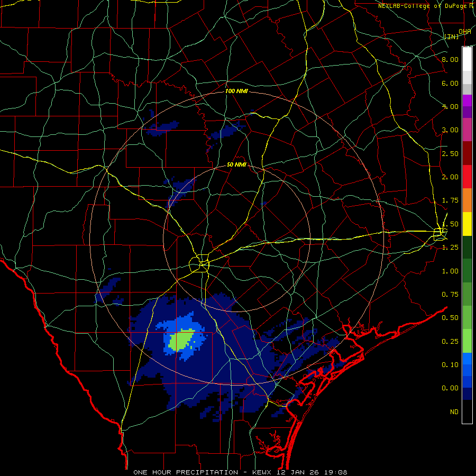Image resolution: width=476 pixels, height=476 pixels.
Task: Click the 2.00 scale label
Action: pyautogui.click(x=450, y=177)
